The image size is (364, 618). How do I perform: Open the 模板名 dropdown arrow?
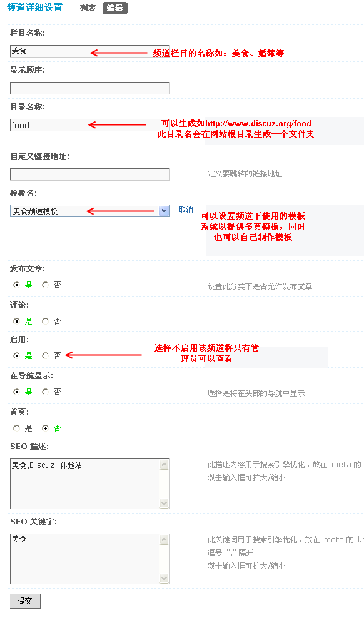(x=164, y=211)
